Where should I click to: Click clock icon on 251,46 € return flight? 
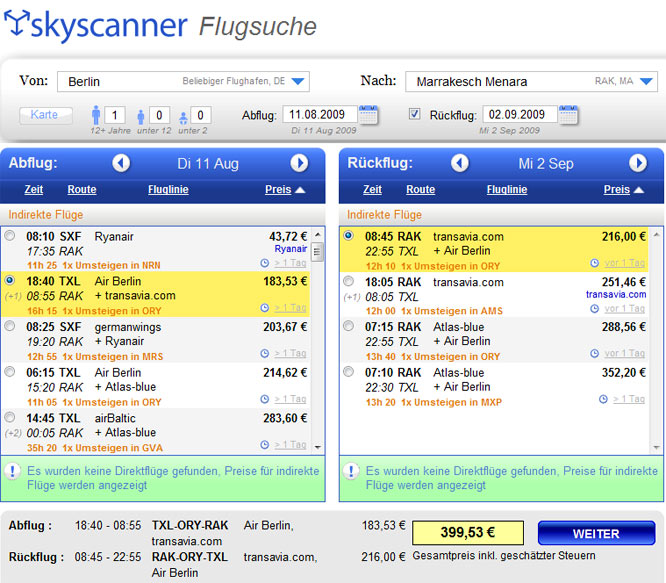[595, 309]
